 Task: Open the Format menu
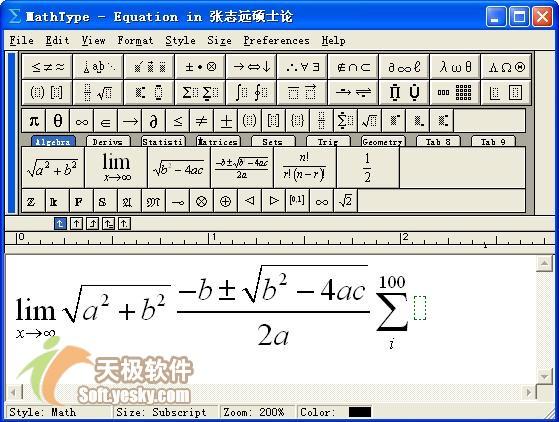coord(135,41)
